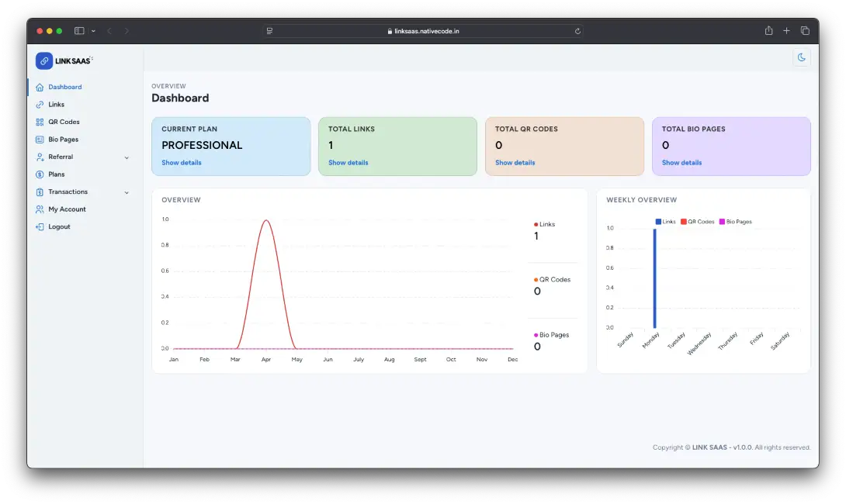Select Dashboard in the sidebar menu
The image size is (846, 504).
pyautogui.click(x=64, y=87)
